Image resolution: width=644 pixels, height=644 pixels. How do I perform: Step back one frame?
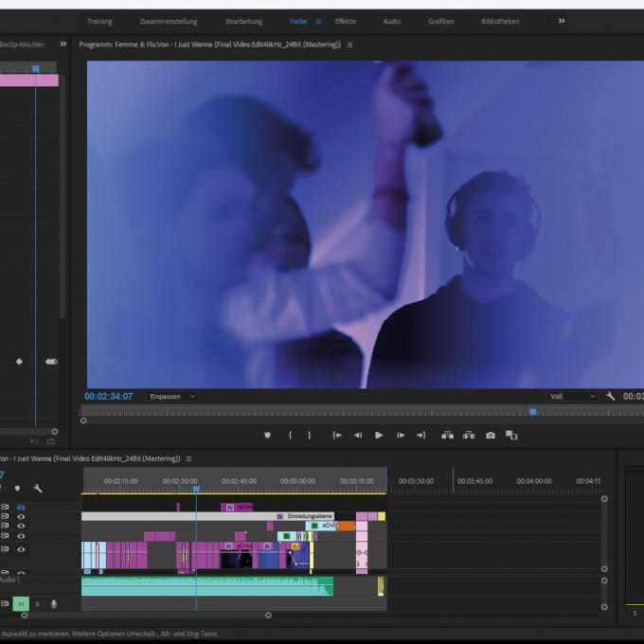pyautogui.click(x=358, y=435)
